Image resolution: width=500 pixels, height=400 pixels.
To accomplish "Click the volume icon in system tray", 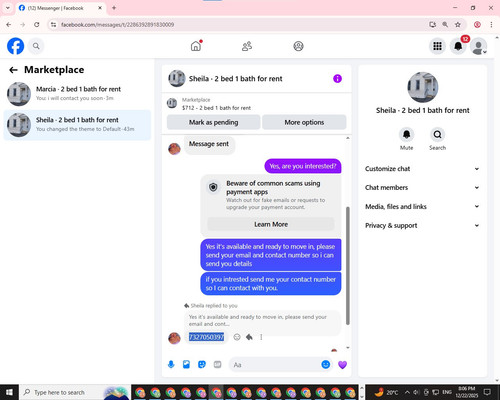I will pos(416,392).
